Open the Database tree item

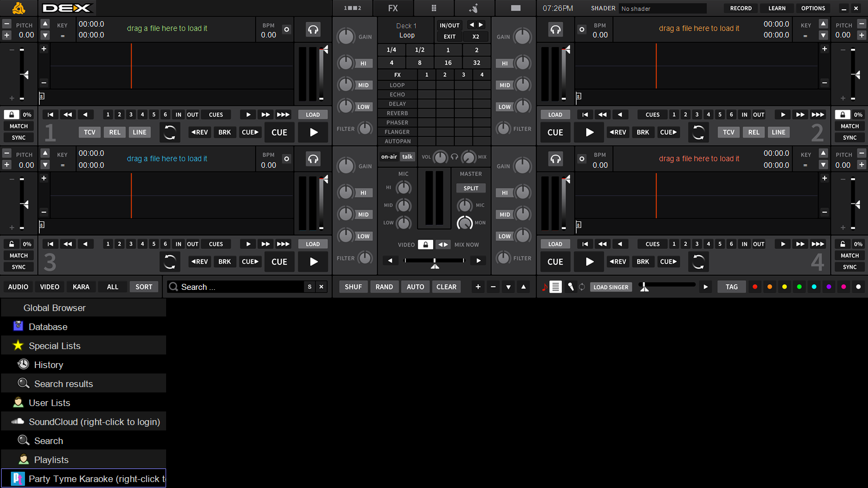tap(84, 327)
